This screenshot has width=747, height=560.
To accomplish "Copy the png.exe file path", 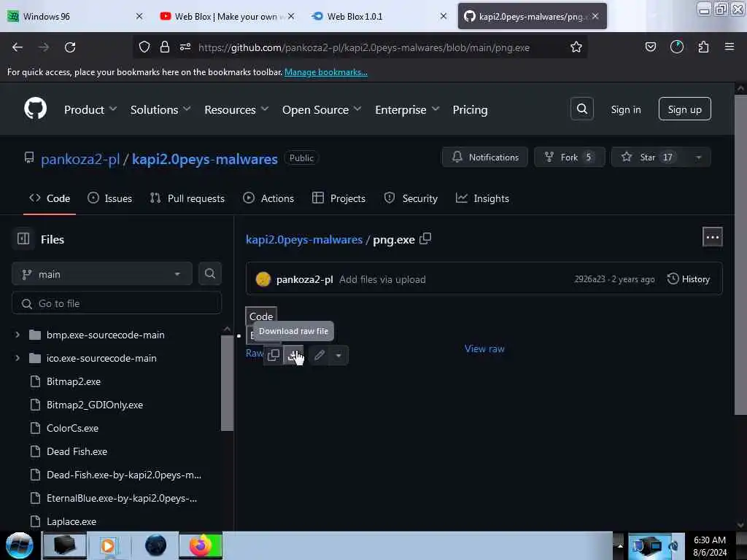I will click(425, 238).
